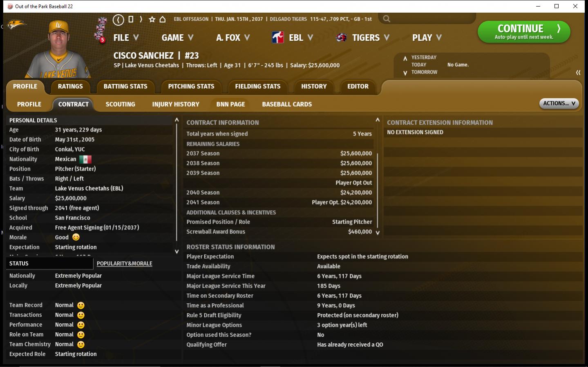588x367 pixels.
Task: Go forward with the right chevron arrow
Action: (141, 19)
